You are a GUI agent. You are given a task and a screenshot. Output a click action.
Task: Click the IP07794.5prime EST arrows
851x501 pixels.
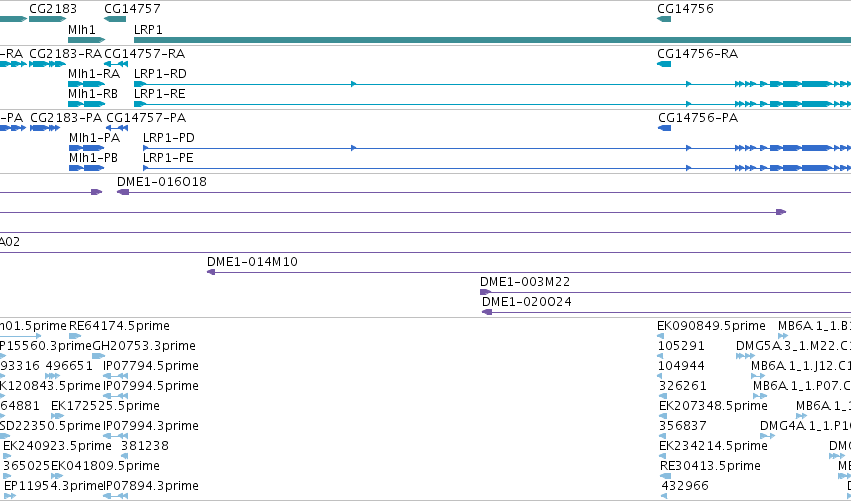click(116, 376)
